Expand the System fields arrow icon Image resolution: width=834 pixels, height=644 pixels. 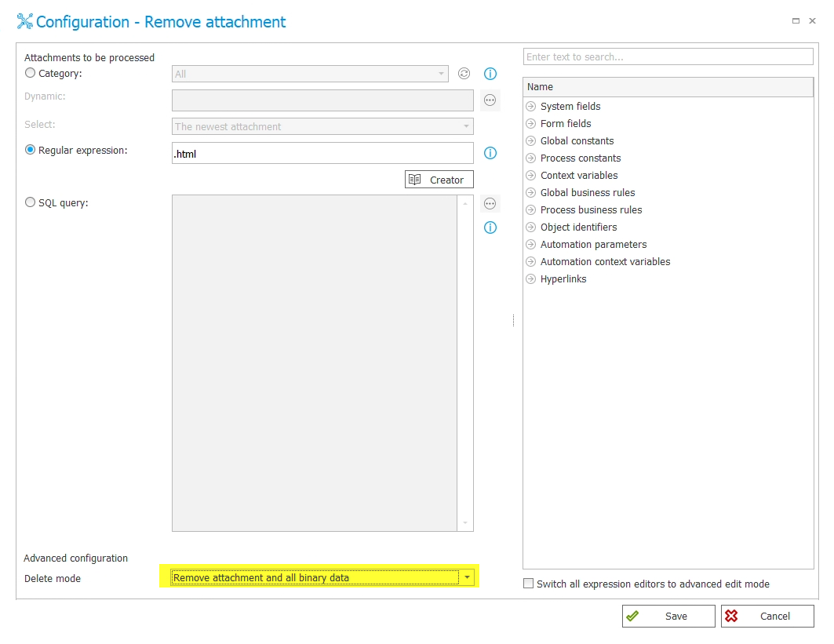(x=531, y=107)
